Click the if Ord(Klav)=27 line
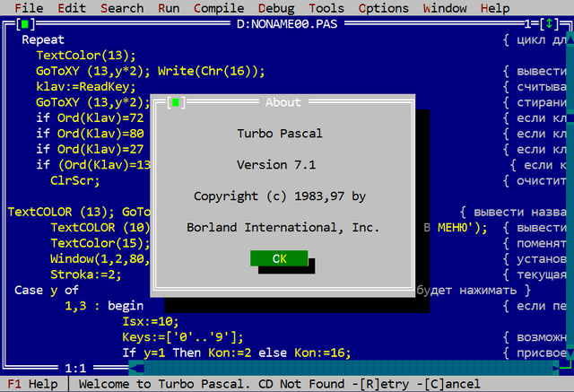574x392 pixels. pyautogui.click(x=90, y=149)
